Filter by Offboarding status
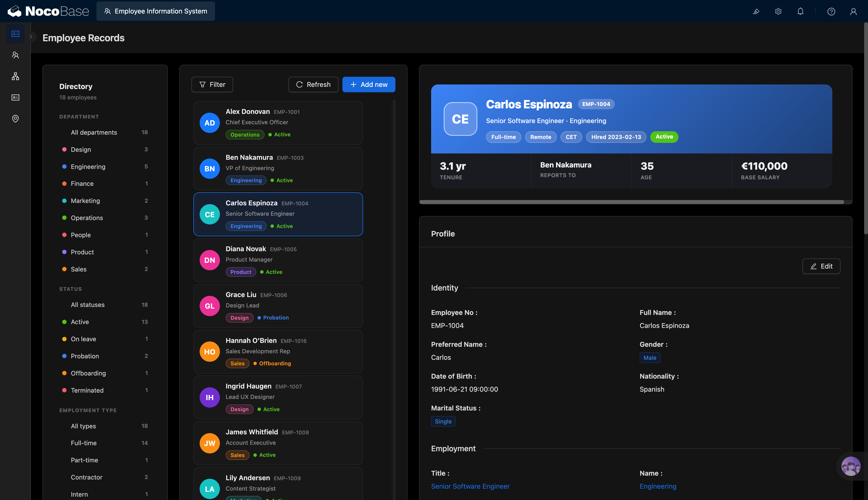868x500 pixels. [x=105, y=373]
